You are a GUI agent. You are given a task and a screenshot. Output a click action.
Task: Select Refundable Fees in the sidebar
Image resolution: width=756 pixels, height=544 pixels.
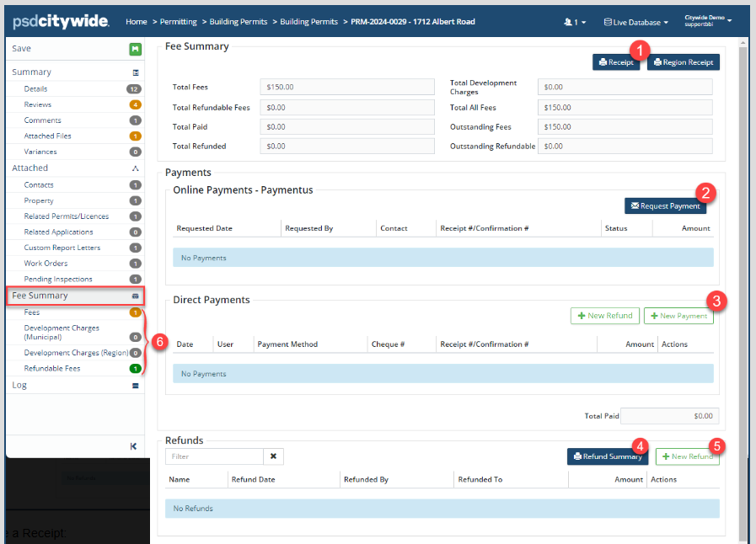pyautogui.click(x=52, y=368)
